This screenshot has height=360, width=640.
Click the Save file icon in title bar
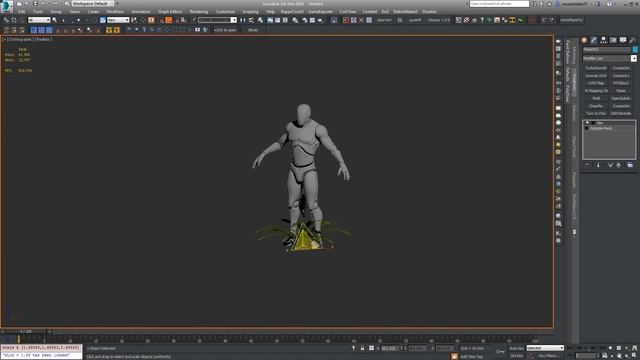[x=35, y=4]
